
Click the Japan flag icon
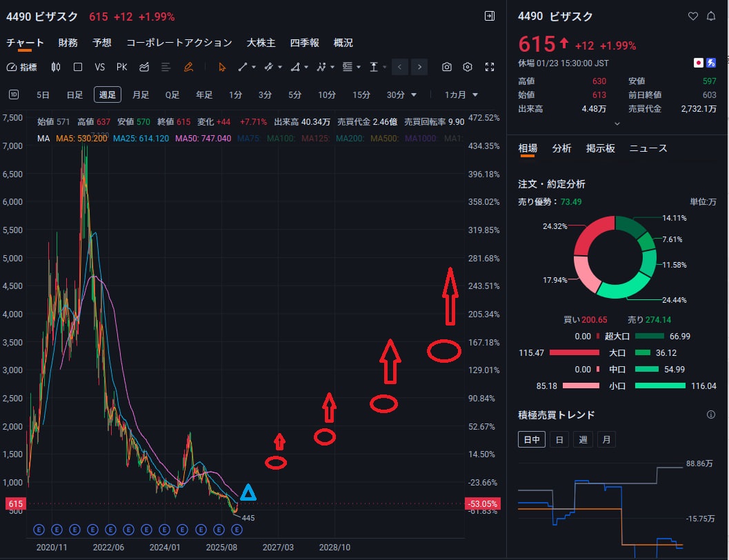click(699, 63)
